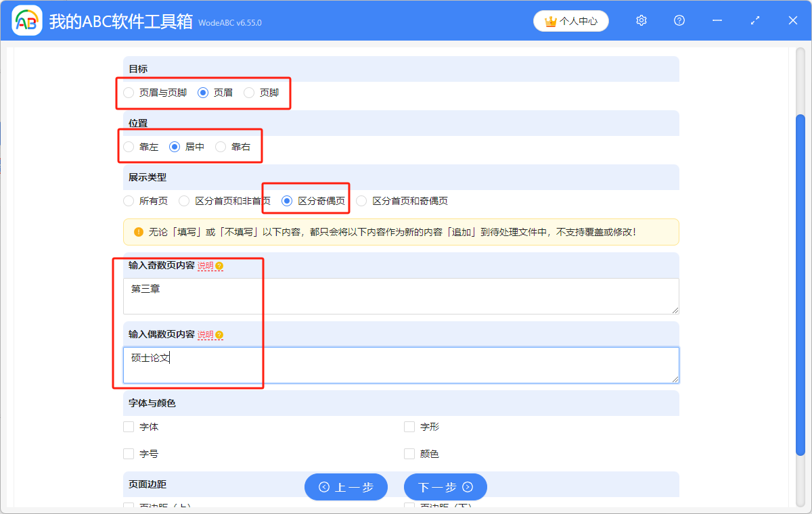
Task: Enable the 字体 font checkbox
Action: pos(129,427)
